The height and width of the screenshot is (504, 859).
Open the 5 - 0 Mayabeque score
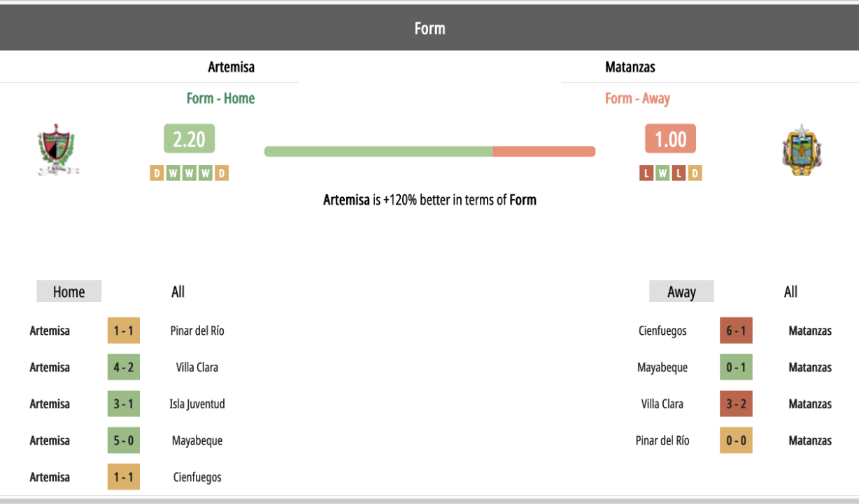[124, 440]
